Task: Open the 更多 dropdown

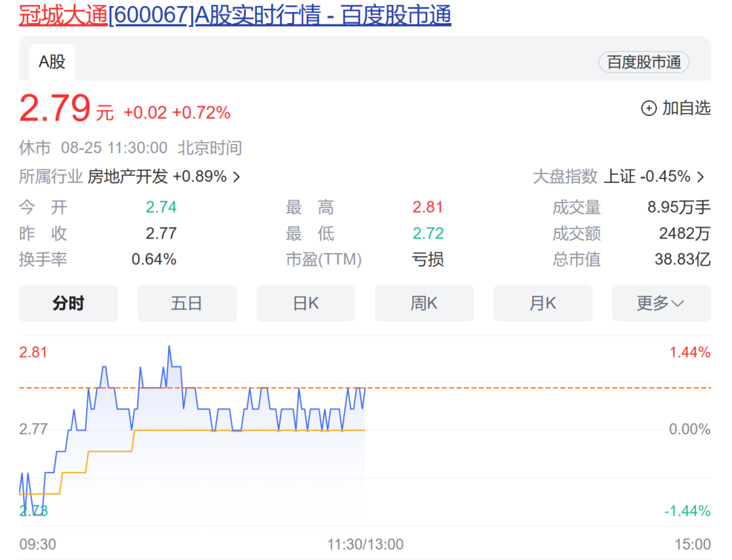Action: click(662, 303)
